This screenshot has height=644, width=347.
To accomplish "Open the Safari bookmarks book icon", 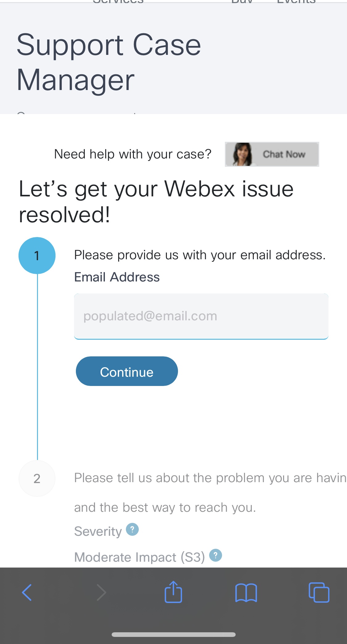I will (246, 593).
